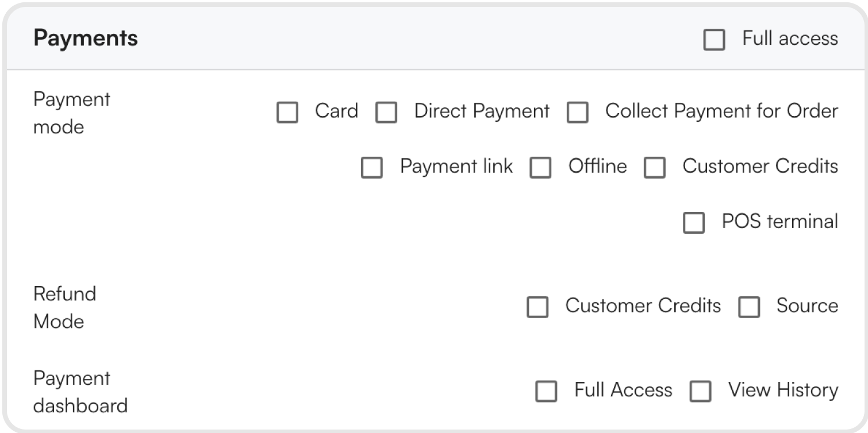Enable the POS terminal checkbox
This screenshot has width=868, height=433.
pyautogui.click(x=694, y=223)
